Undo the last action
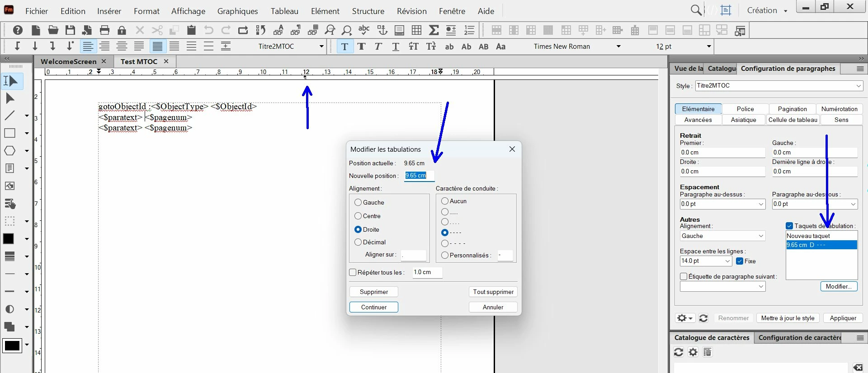Screen dimensions: 868x373 tap(208, 30)
